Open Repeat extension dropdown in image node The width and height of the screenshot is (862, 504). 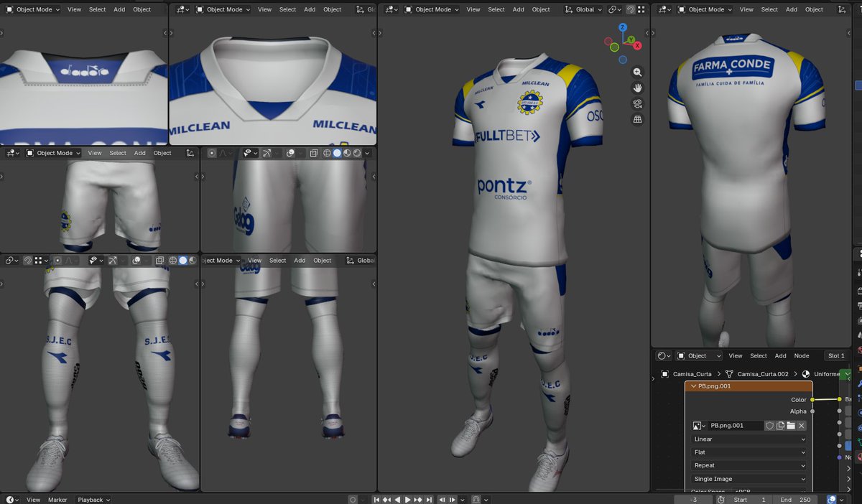(x=749, y=465)
